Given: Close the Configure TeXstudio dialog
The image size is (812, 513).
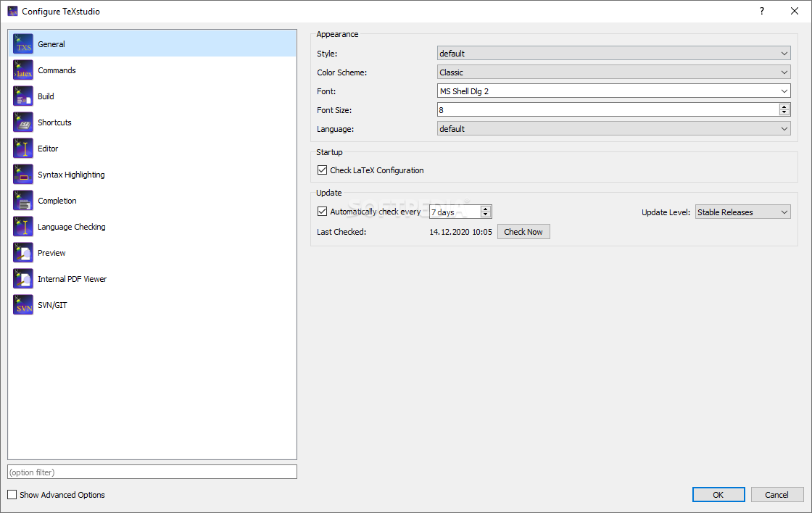Looking at the screenshot, I should (795, 11).
